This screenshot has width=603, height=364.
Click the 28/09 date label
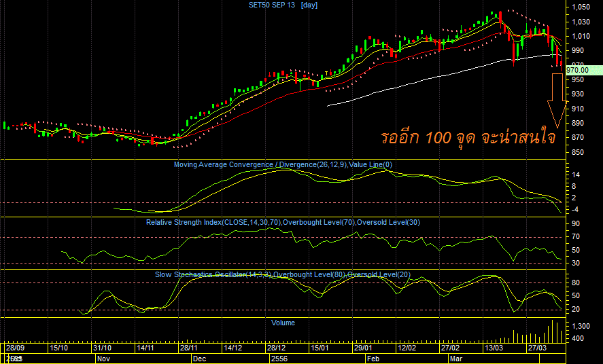(16, 348)
